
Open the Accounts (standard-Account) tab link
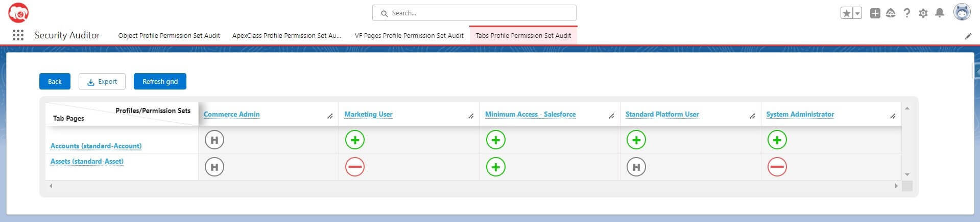[x=96, y=146]
